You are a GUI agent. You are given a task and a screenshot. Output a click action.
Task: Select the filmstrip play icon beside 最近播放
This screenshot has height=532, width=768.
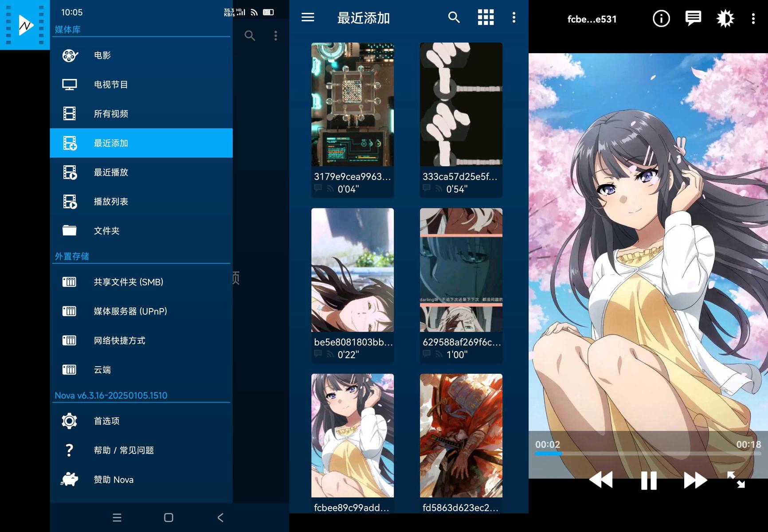[70, 172]
